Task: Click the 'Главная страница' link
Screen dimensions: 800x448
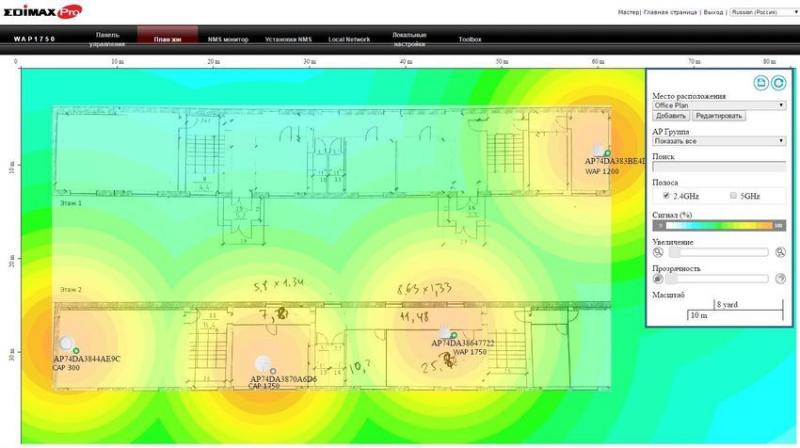Action: point(670,12)
